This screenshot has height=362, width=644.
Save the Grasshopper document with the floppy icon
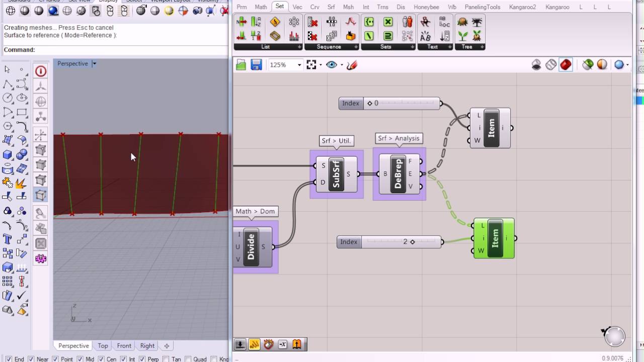[257, 65]
